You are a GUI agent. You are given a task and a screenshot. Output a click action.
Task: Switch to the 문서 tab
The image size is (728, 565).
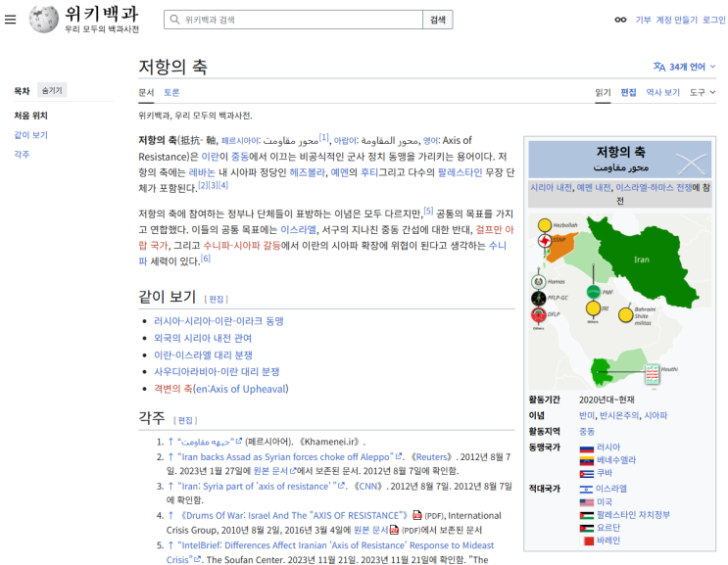click(x=146, y=92)
